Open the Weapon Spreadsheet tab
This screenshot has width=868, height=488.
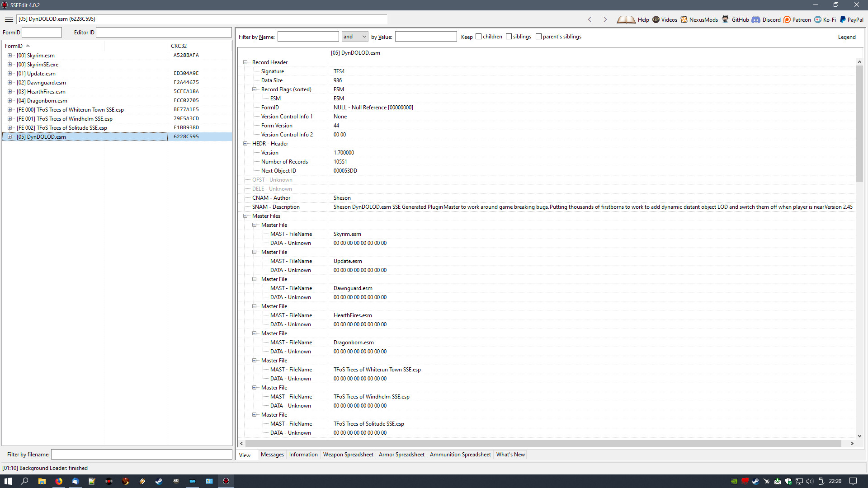tap(348, 455)
